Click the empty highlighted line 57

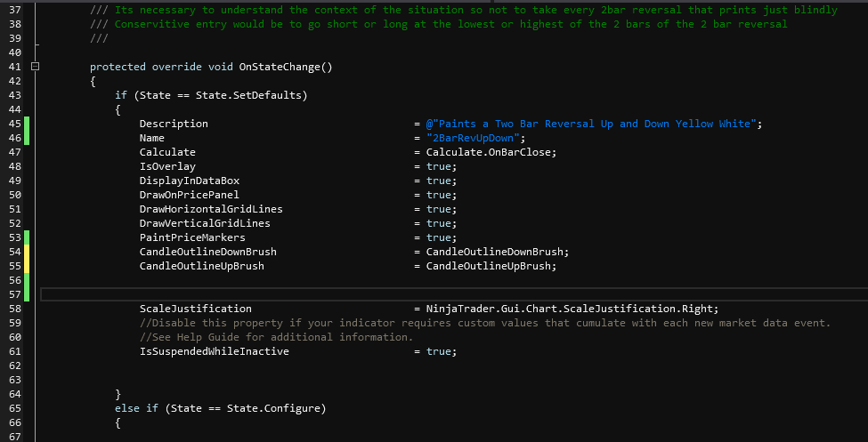pyautogui.click(x=445, y=294)
